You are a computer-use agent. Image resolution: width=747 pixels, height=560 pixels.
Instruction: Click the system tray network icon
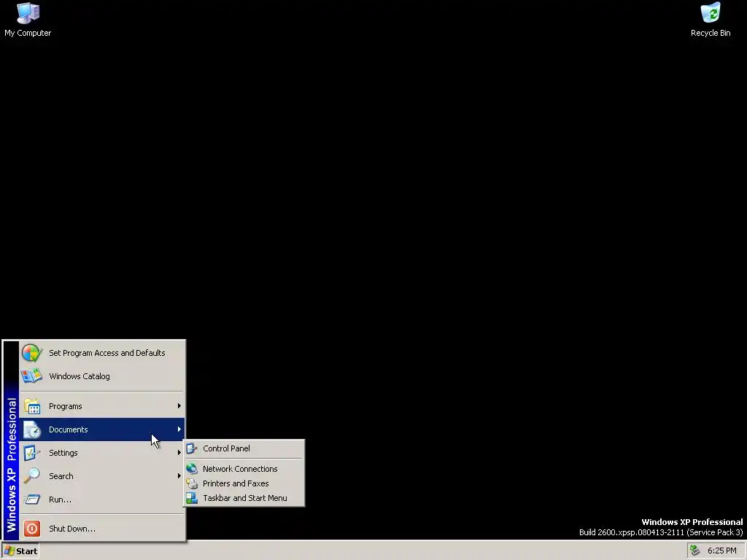pyautogui.click(x=694, y=551)
